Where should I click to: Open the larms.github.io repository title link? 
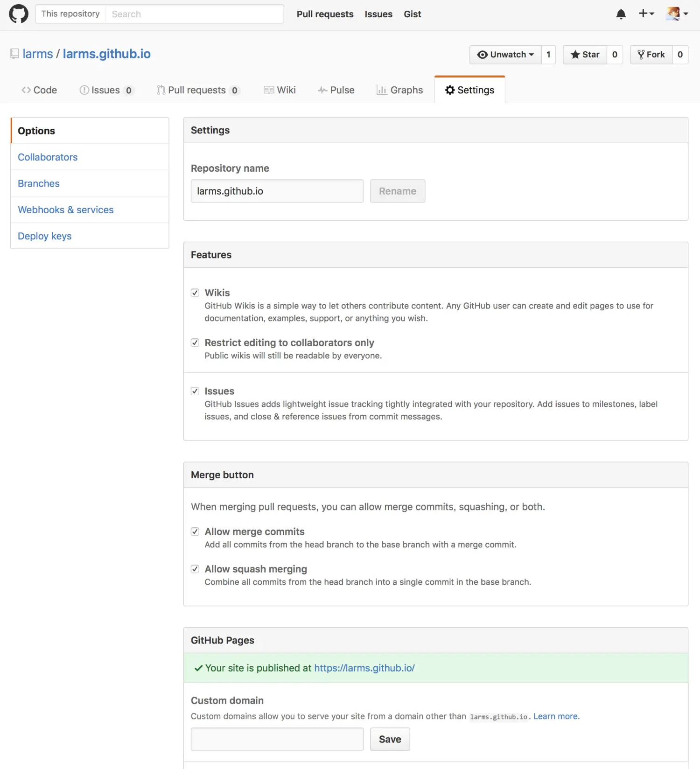(107, 54)
